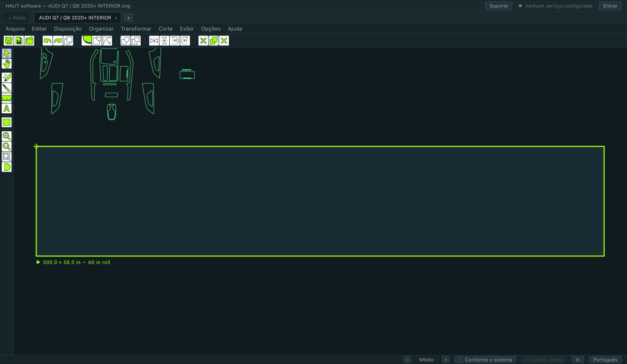
Task: Click the Suporte button
Action: [498, 6]
